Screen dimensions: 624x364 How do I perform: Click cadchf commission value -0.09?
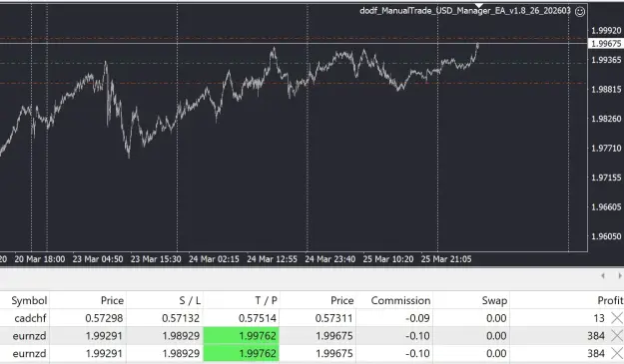[x=417, y=318]
